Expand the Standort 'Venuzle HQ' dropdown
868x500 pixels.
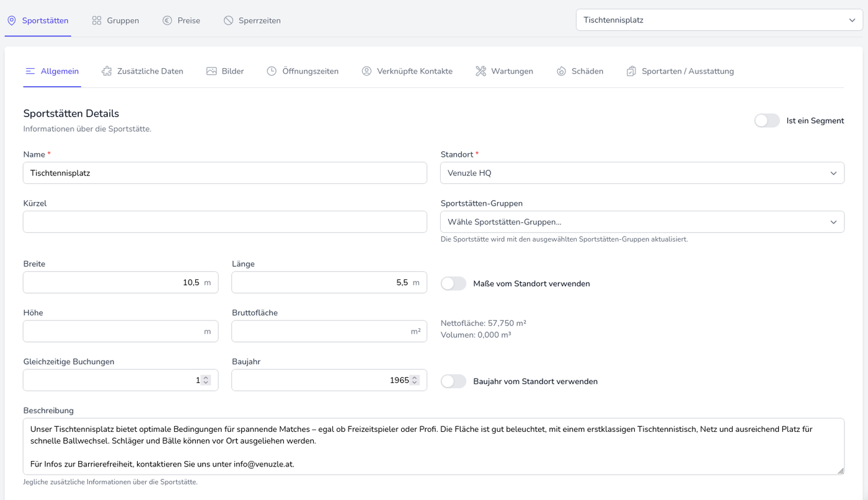click(642, 173)
